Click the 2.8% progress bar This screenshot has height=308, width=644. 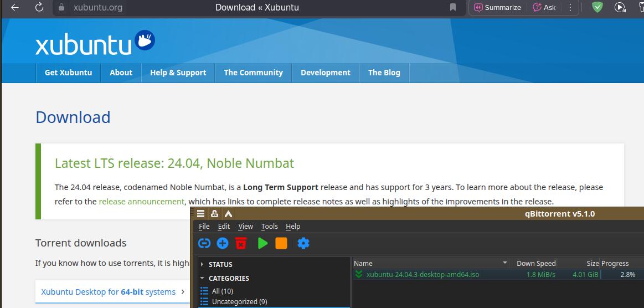622,274
